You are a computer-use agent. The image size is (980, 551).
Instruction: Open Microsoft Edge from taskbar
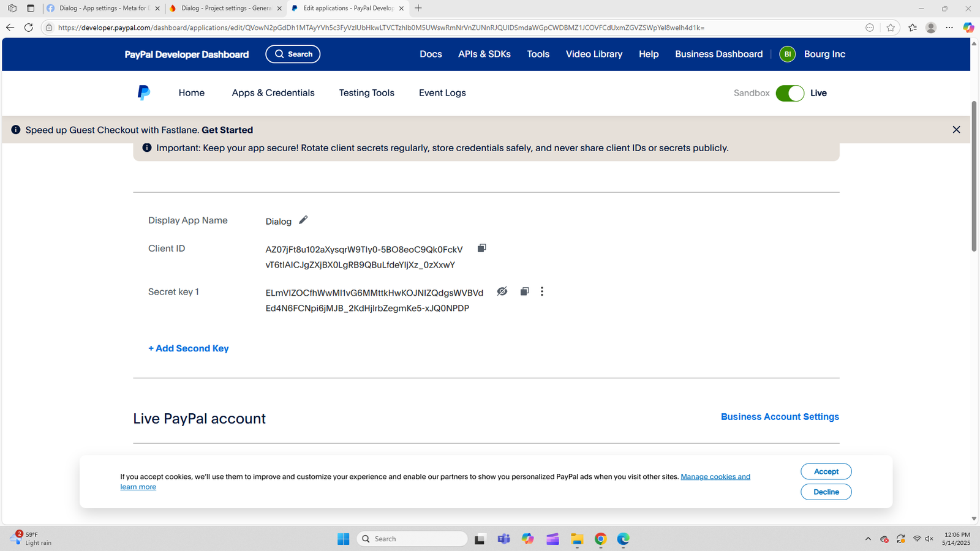pyautogui.click(x=624, y=539)
